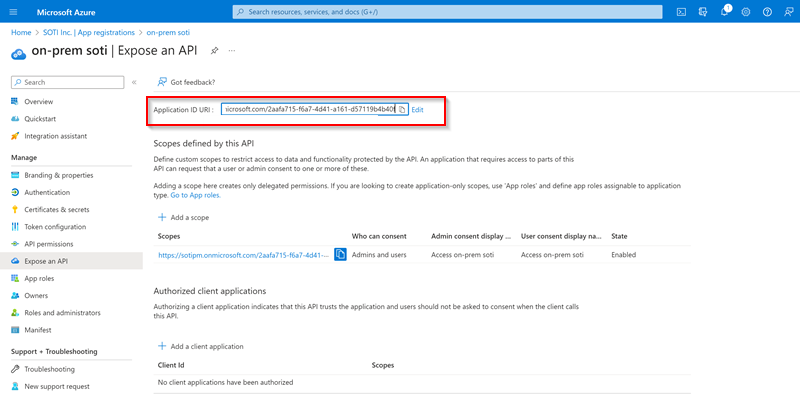The height and width of the screenshot is (417, 800).
Task: Click the Admin consent display column header
Action: click(471, 236)
